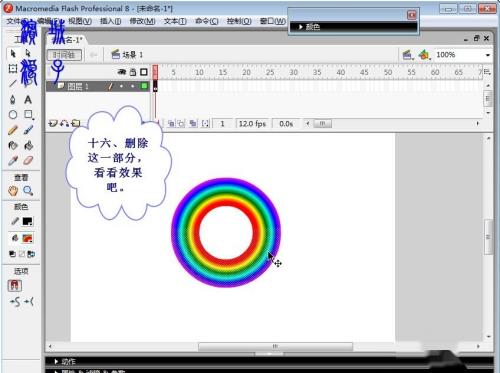Toggle show/hide all layers eye icon
The height and width of the screenshot is (373, 500).
[122, 72]
